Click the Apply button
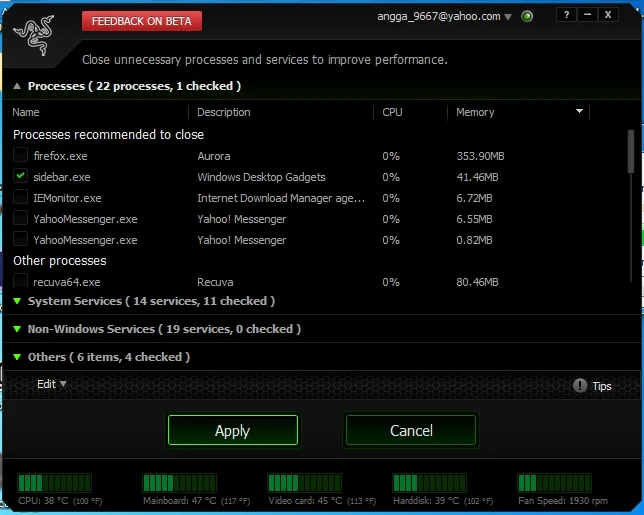Image resolution: width=644 pixels, height=515 pixels. [x=232, y=430]
